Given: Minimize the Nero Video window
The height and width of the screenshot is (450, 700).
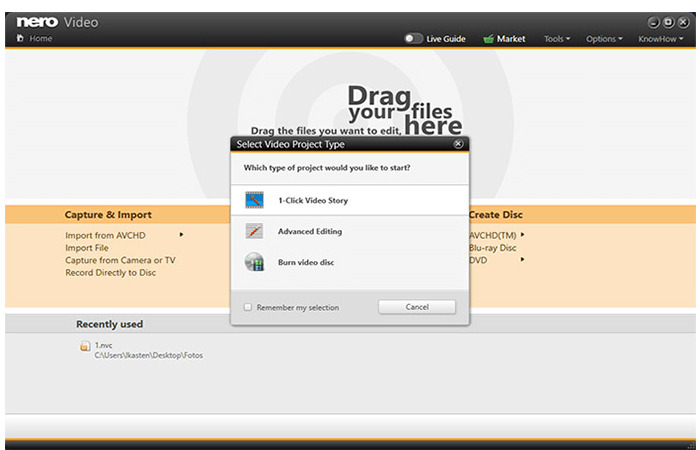Looking at the screenshot, I should pyautogui.click(x=653, y=22).
